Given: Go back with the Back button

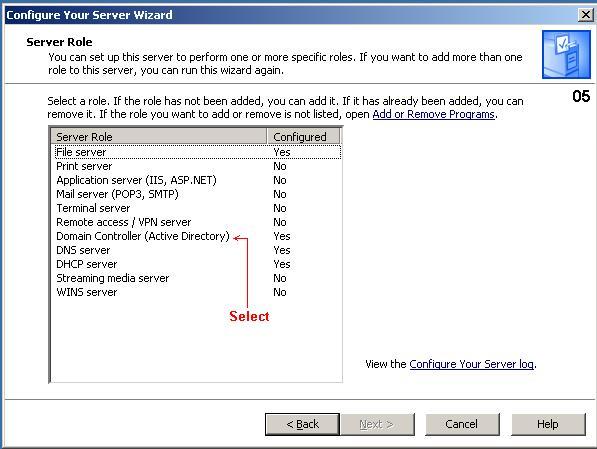Looking at the screenshot, I should 302,424.
